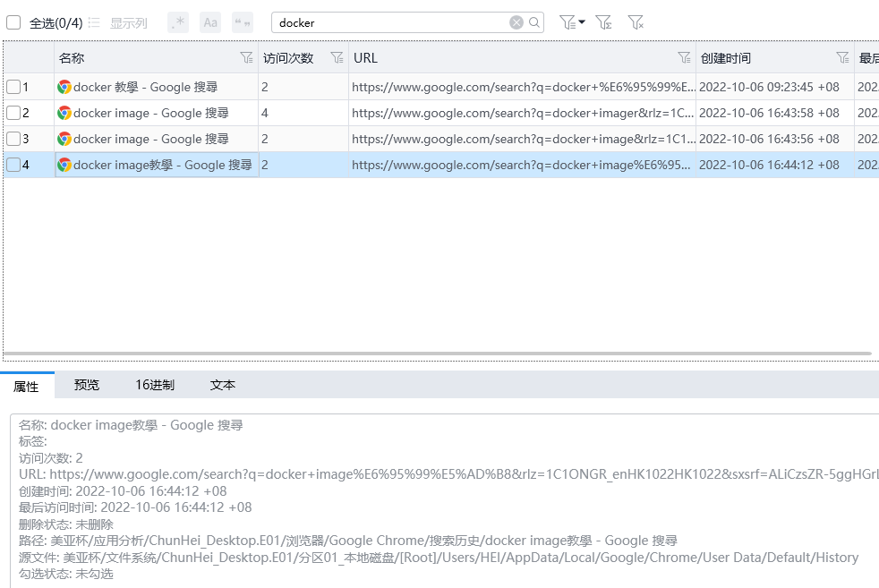
Task: Toggle the regex search option icon
Action: click(178, 22)
